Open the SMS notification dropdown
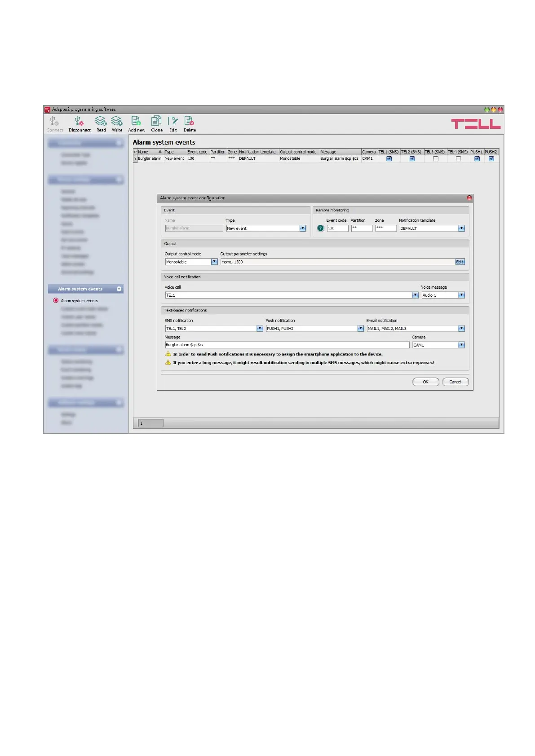Screen dimensions: 535x756 (260, 328)
